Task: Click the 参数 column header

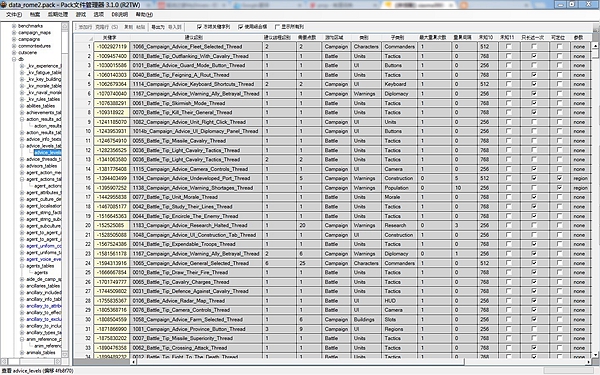Action: 580,38
